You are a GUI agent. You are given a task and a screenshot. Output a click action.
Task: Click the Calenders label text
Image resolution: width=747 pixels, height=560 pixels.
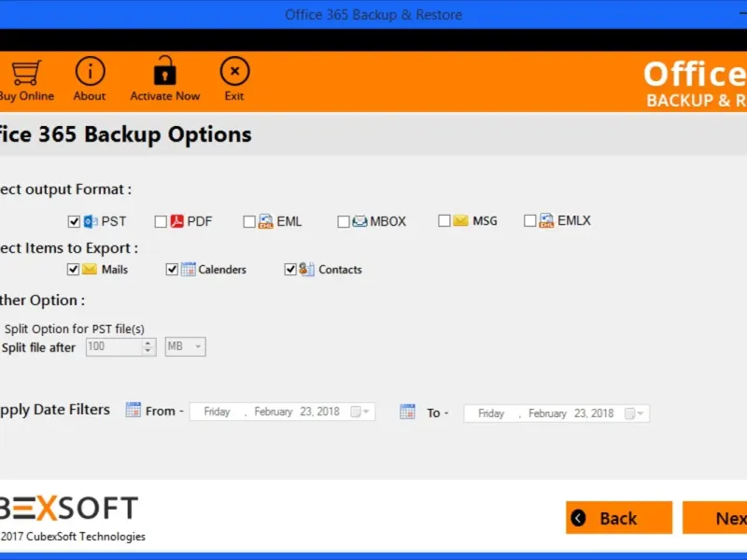222,270
